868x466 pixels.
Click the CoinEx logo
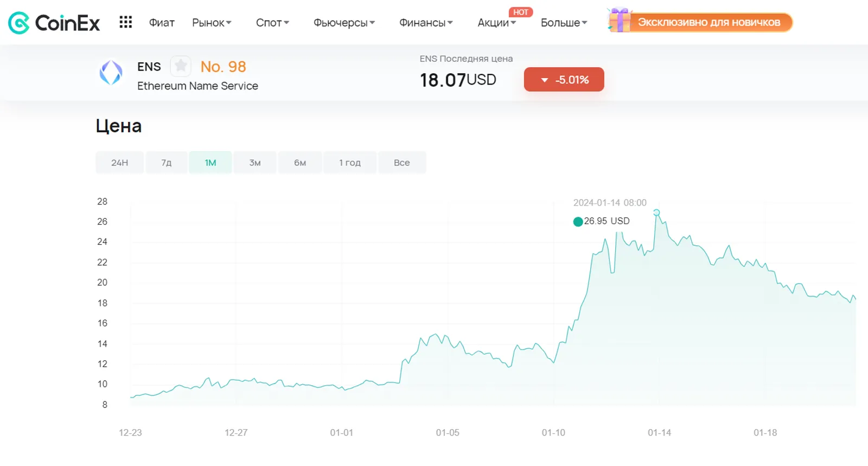click(x=54, y=23)
